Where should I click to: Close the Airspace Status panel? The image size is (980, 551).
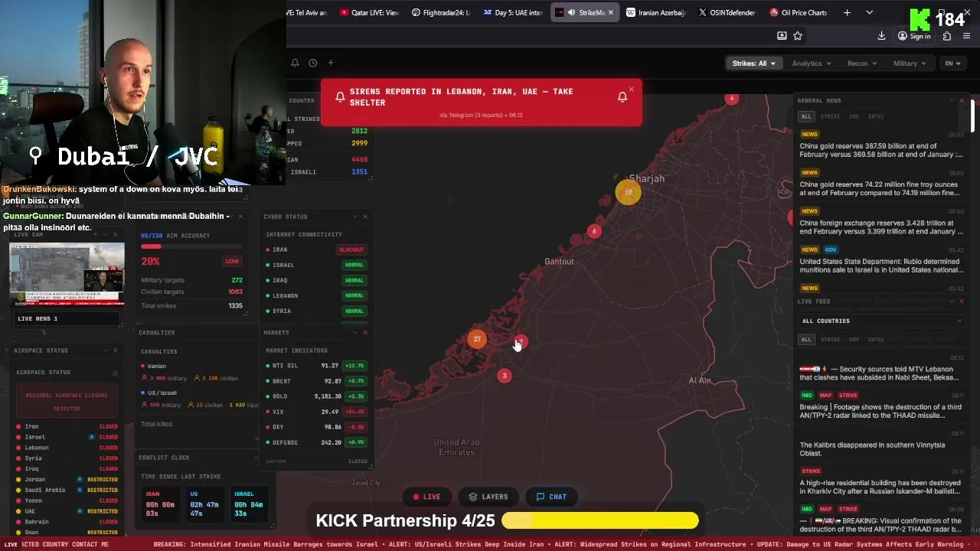116,350
